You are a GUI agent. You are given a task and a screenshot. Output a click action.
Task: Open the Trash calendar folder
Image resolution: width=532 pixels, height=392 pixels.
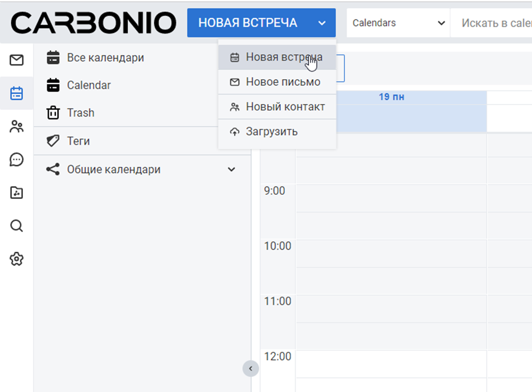pos(80,113)
